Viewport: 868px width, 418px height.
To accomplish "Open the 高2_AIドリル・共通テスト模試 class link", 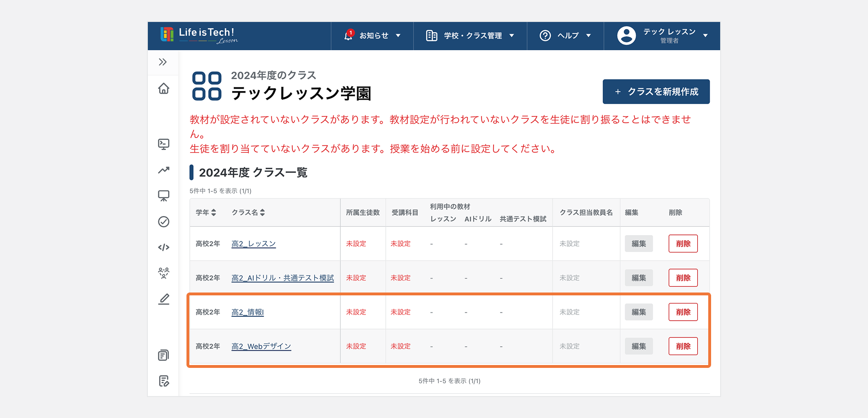I will [x=283, y=278].
